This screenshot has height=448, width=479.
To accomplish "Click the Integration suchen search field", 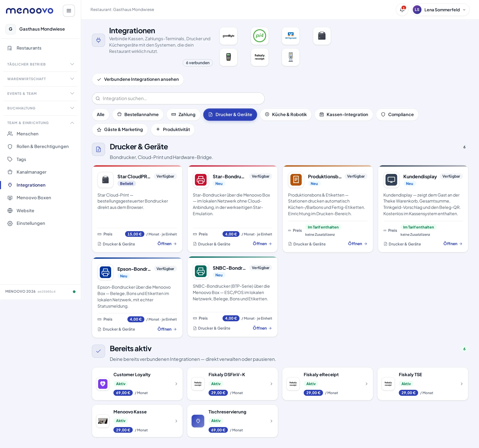I will click(x=178, y=98).
